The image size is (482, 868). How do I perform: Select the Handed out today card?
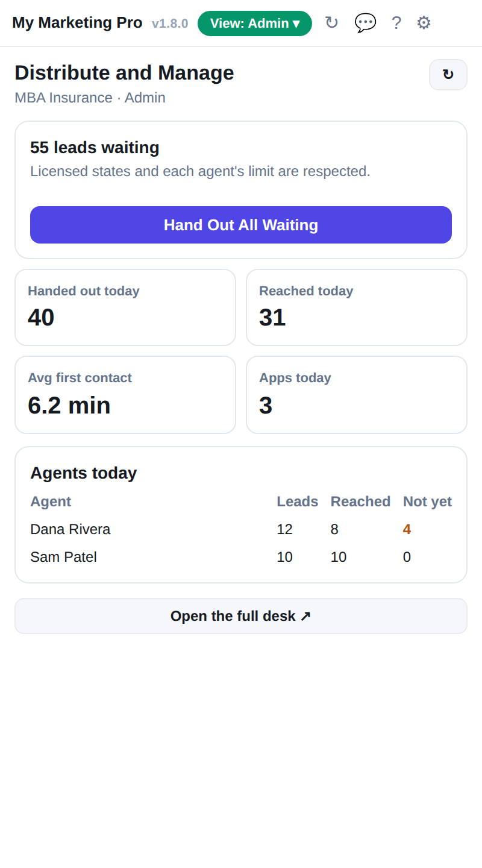(125, 307)
